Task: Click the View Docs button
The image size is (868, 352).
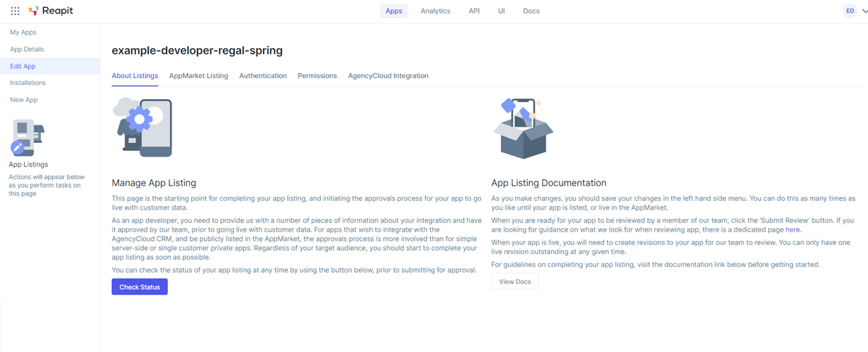Action: 514,282
